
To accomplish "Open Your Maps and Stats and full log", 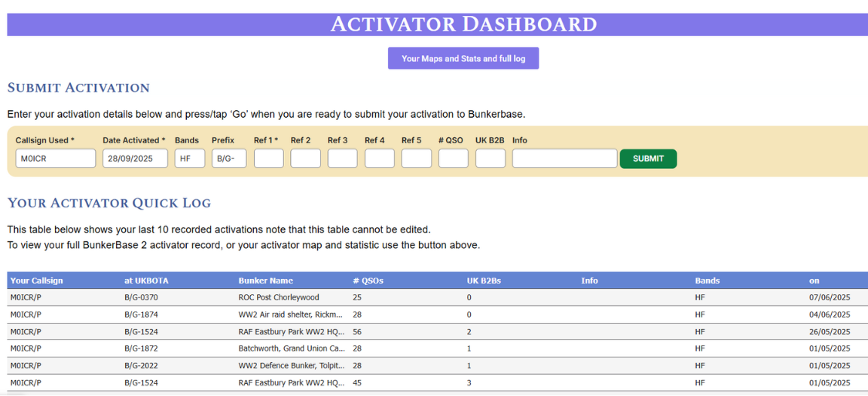I will pyautogui.click(x=463, y=59).
